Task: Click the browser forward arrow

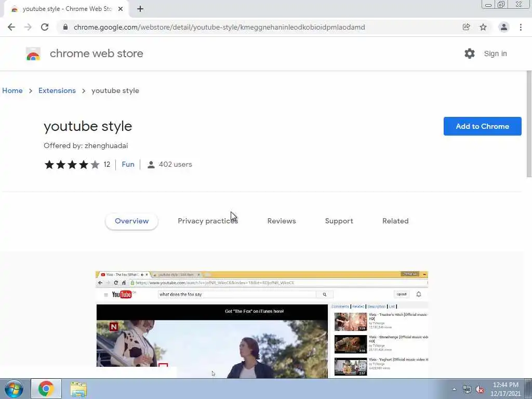Action: 28,27
